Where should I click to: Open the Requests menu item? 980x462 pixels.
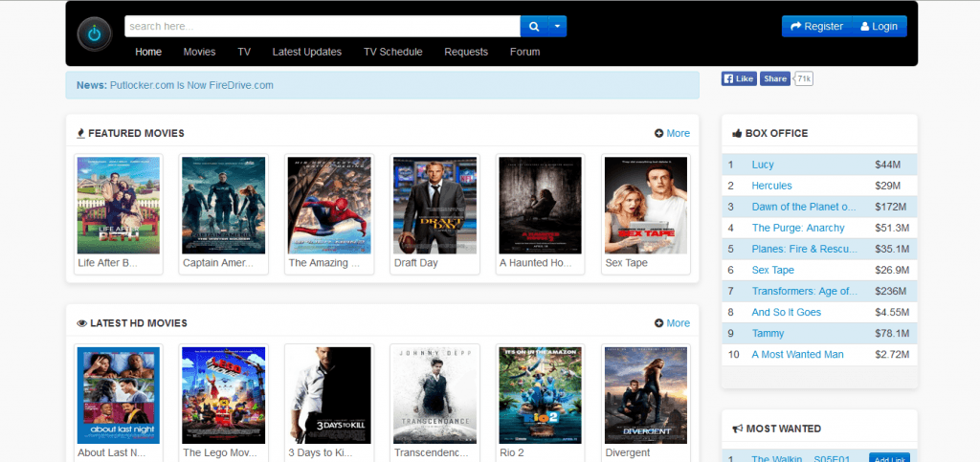466,52
